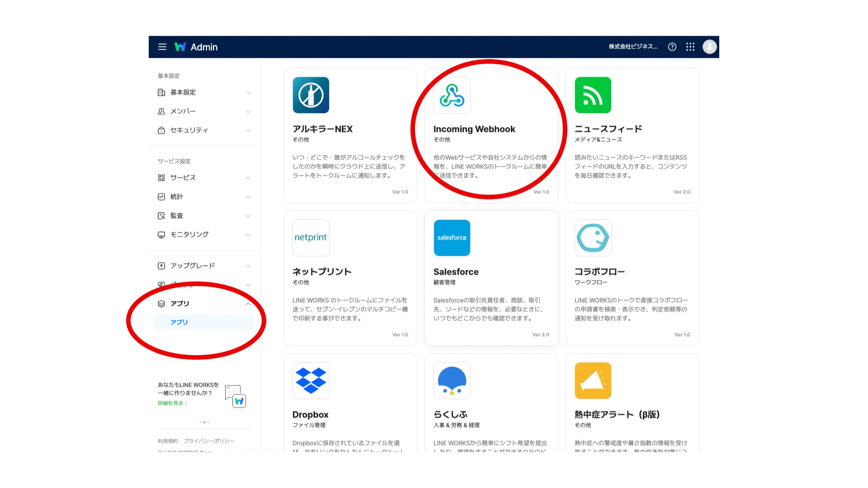The image size is (868, 488).
Task: Click the モニタリング monitor icon in sidebar
Action: point(161,235)
